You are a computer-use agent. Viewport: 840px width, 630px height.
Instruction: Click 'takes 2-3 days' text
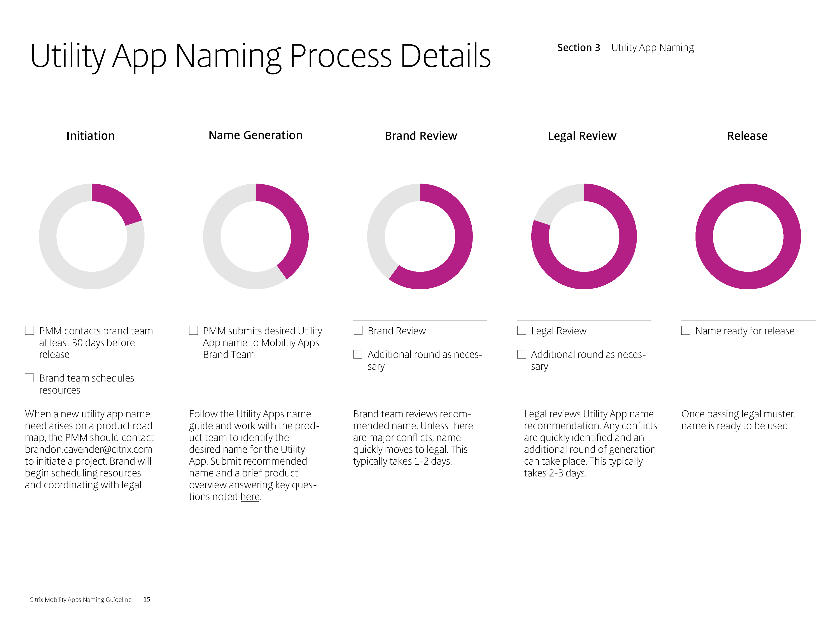(x=555, y=473)
